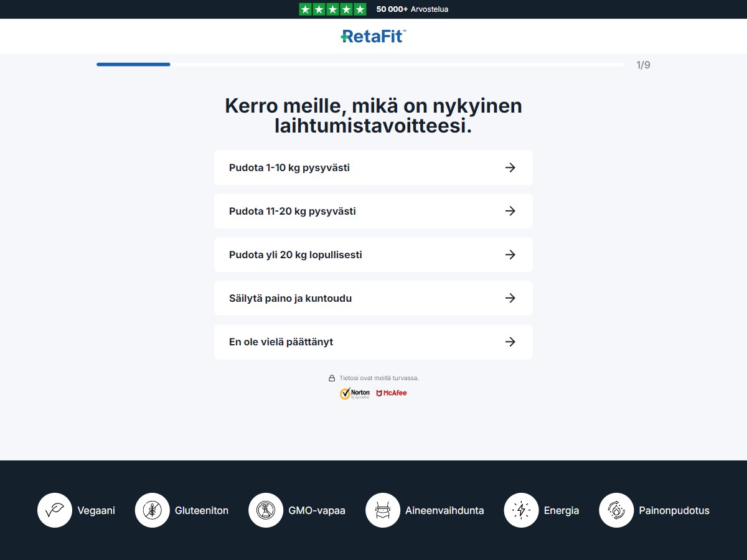
Task: Choose "Pudota 11-20 kg pysyvästi" option
Action: (374, 211)
